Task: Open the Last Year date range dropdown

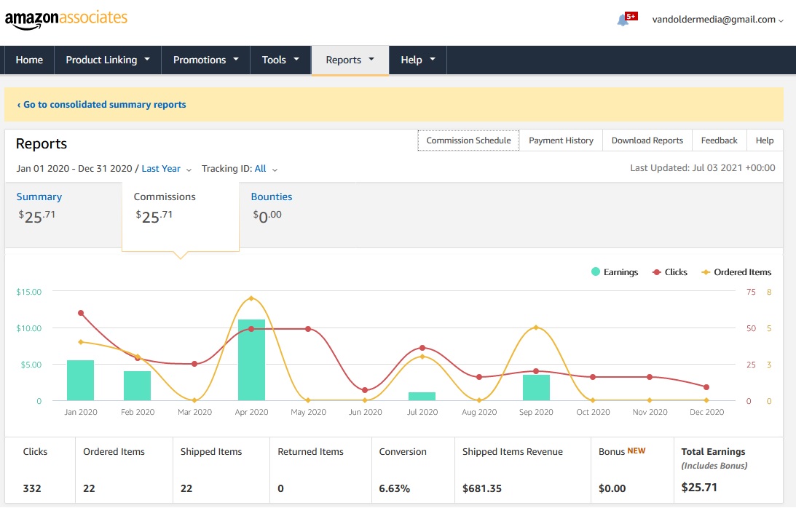Action: (166, 169)
